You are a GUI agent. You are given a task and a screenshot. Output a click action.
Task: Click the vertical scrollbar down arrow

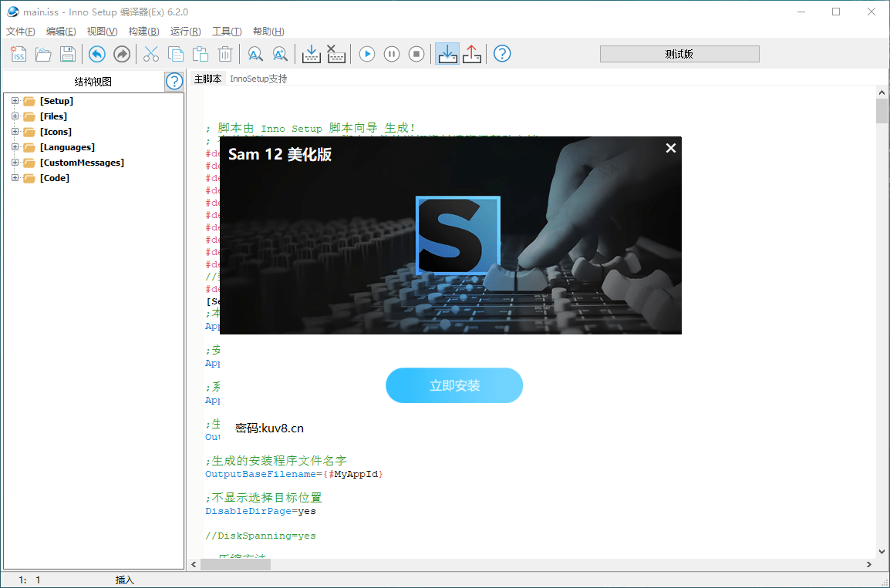tap(882, 551)
